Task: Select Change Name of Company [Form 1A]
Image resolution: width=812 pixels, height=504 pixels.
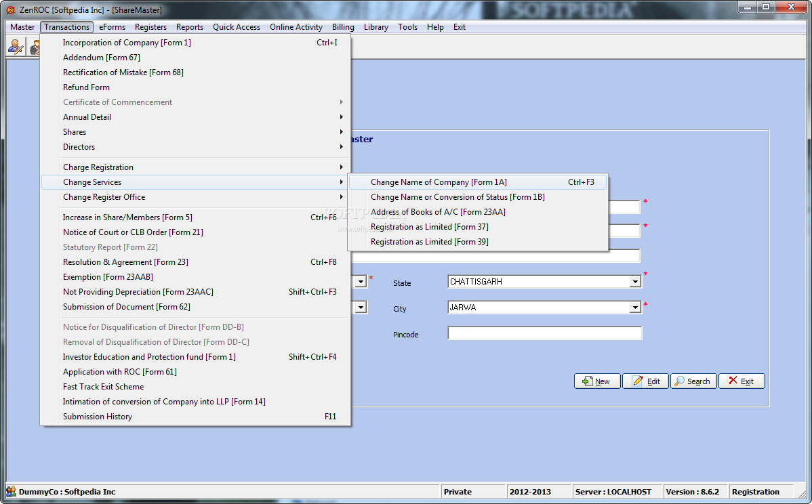Action: (x=477, y=182)
